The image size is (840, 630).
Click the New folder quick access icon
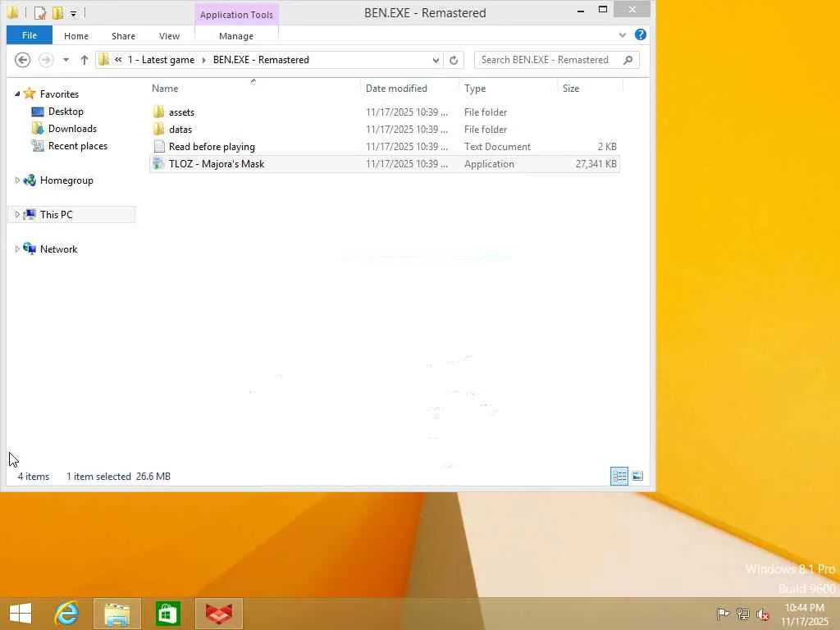coord(57,13)
